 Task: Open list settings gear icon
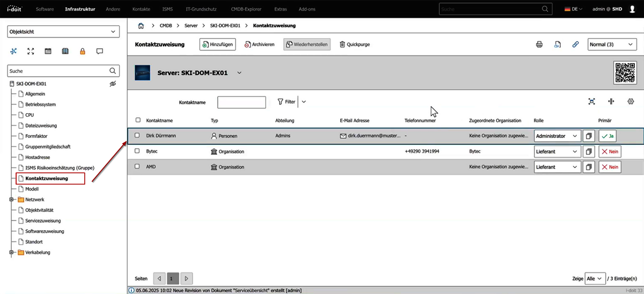click(631, 101)
